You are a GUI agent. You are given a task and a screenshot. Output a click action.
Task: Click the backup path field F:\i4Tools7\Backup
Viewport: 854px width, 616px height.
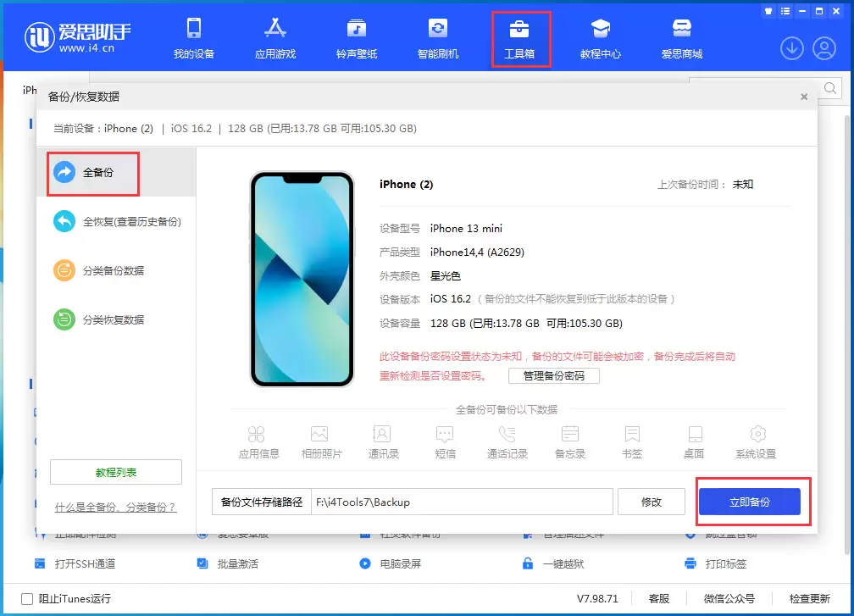click(x=462, y=502)
